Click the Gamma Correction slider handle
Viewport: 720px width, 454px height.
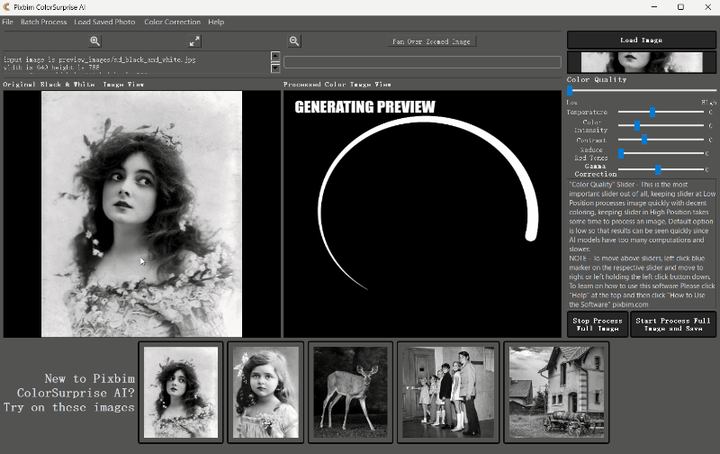tap(658, 170)
